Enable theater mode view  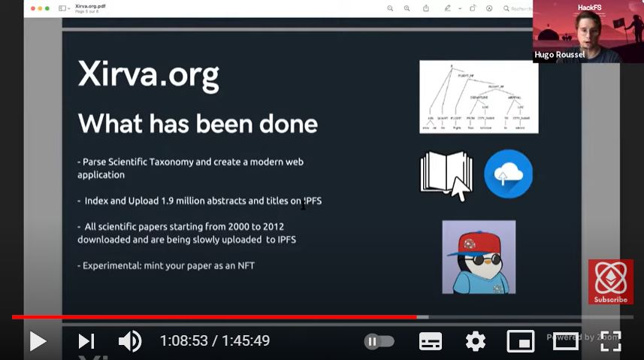point(566,341)
